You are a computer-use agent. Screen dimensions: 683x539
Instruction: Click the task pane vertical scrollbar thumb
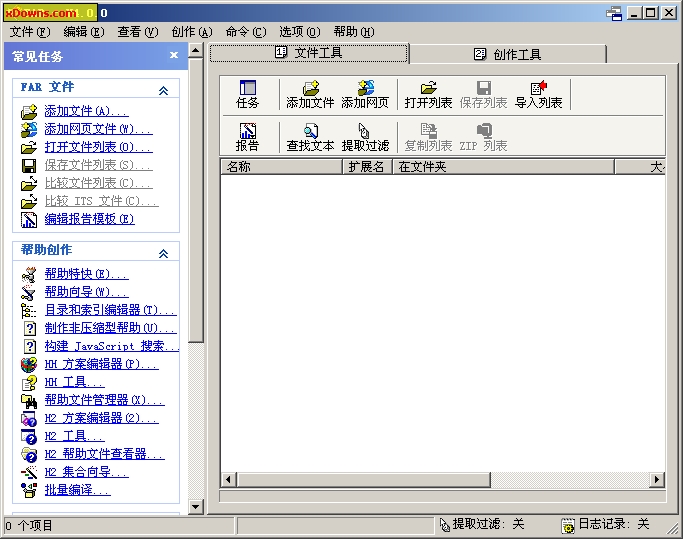(196, 200)
